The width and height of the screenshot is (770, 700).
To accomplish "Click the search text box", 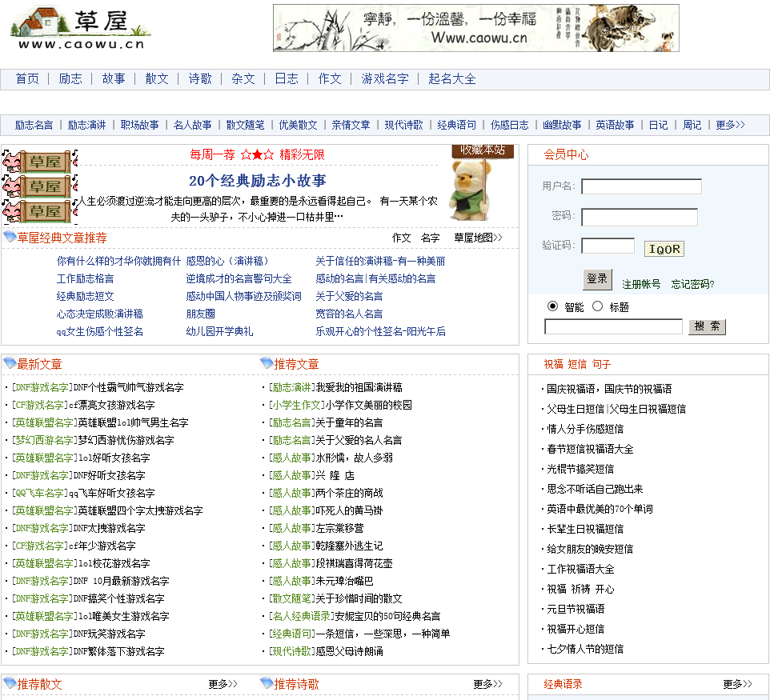I will (613, 326).
